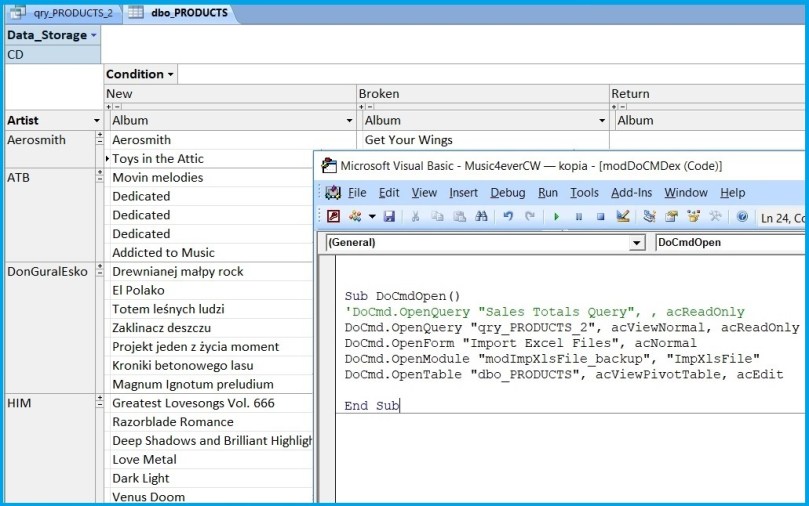
Task: Click the Find binoculars icon
Action: point(479,216)
